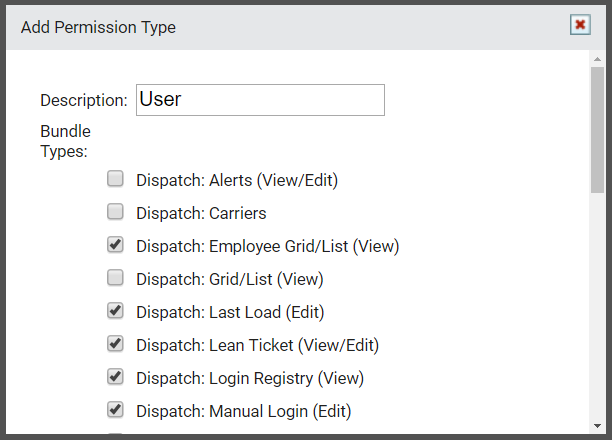This screenshot has height=440, width=612.
Task: Click the scrollbar up arrow
Action: 597,59
